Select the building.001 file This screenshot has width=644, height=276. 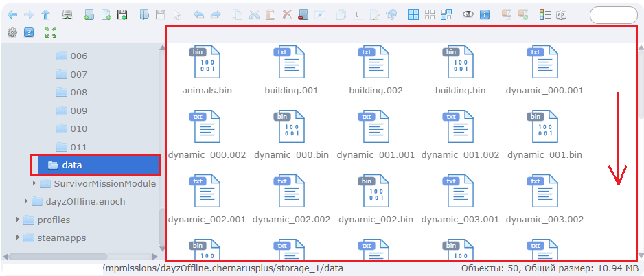click(x=291, y=71)
